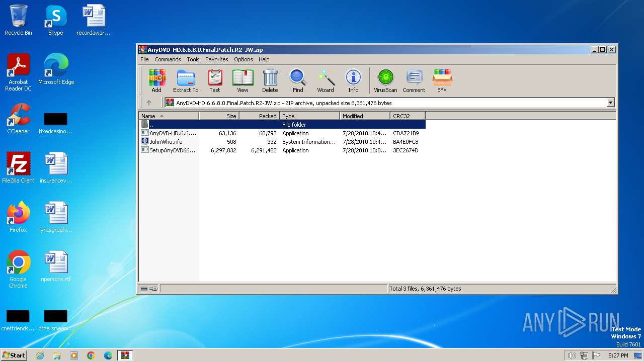Open the Start menu
This screenshot has height=362, width=644.
(x=14, y=355)
